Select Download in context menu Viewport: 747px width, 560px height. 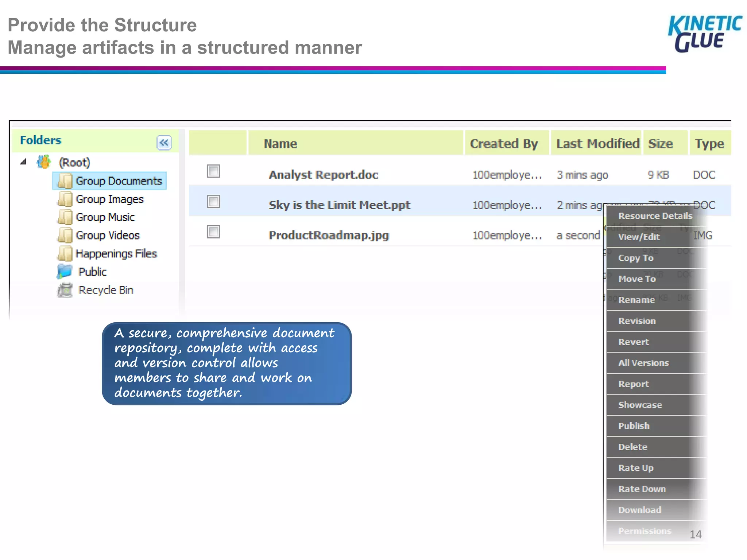(x=656, y=510)
